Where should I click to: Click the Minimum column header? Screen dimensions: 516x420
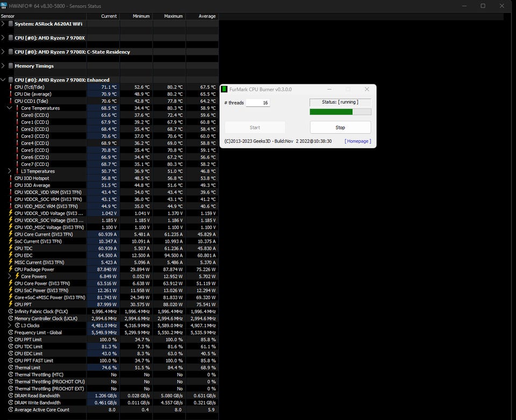click(x=136, y=16)
